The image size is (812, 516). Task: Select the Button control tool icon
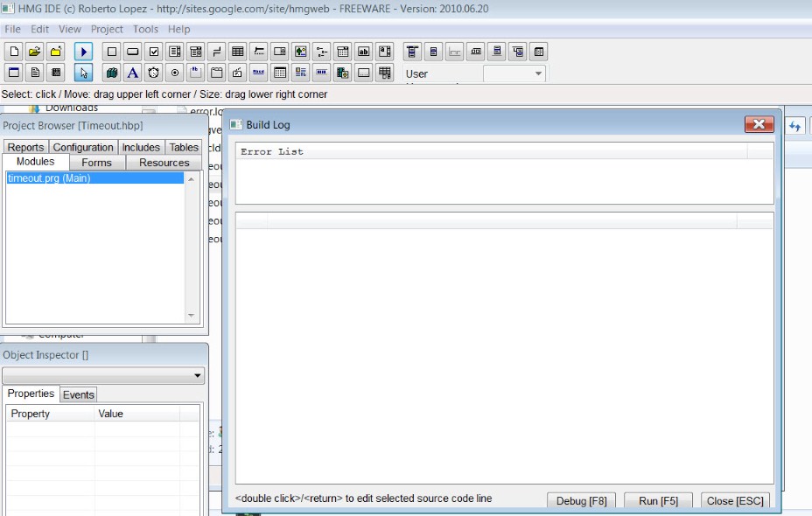pyautogui.click(x=132, y=52)
